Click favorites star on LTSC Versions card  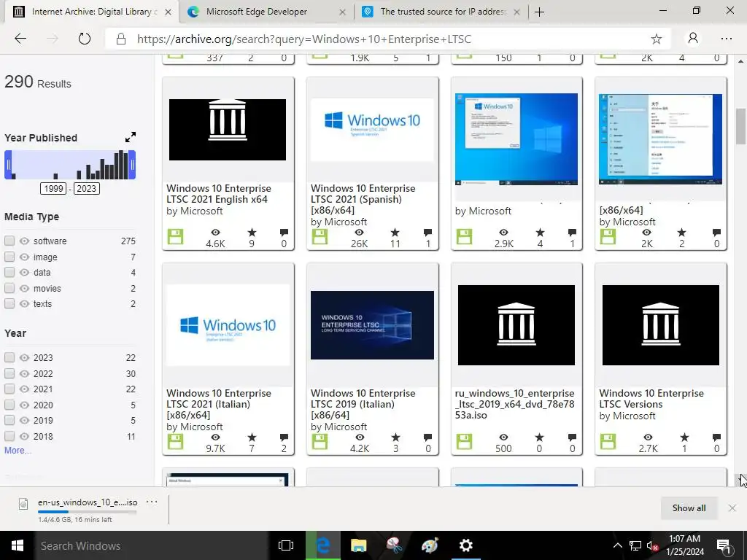[684, 437]
